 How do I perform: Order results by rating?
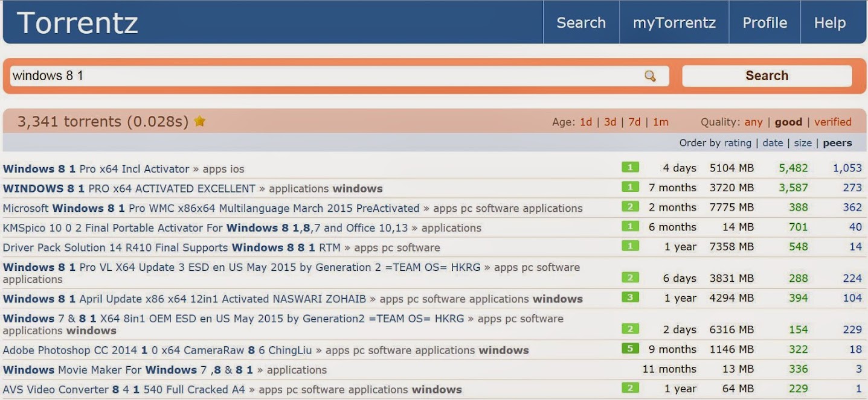pos(738,143)
